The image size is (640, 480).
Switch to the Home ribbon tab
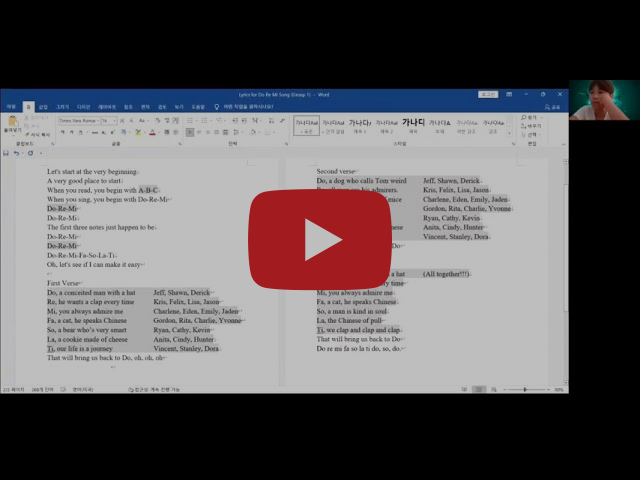(x=28, y=107)
